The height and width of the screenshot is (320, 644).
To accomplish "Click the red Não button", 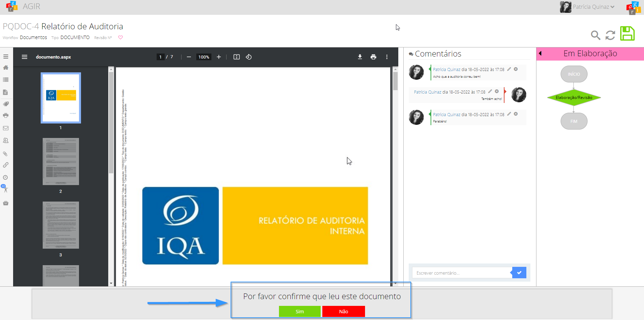I will [344, 311].
